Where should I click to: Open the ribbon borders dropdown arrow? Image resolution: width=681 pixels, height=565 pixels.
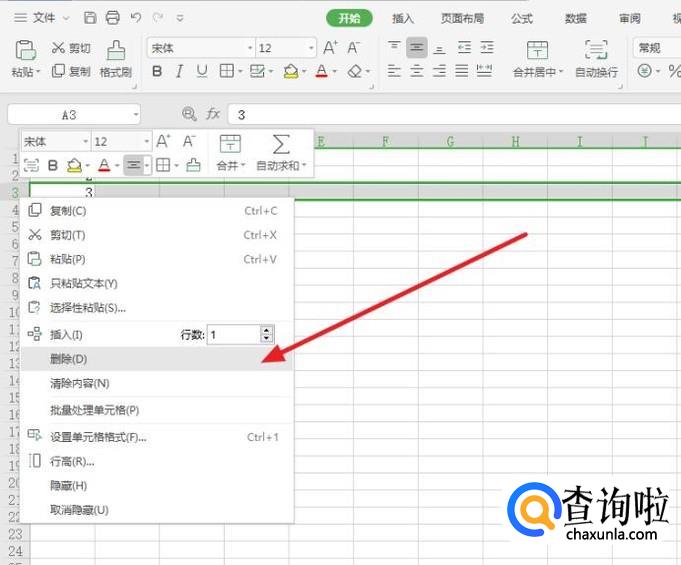click(240, 71)
